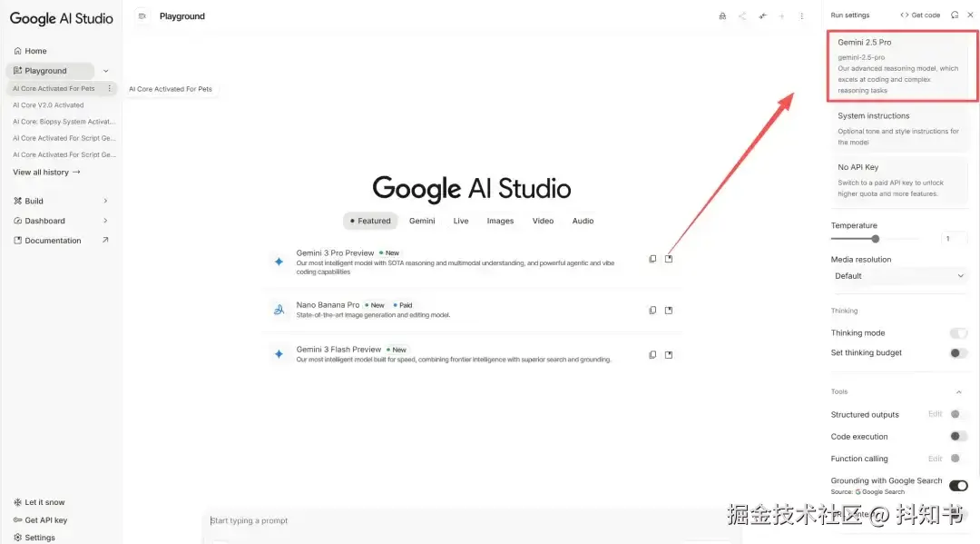
Task: Open AI Core: Biopsy System Activat... history item
Action: tap(64, 122)
